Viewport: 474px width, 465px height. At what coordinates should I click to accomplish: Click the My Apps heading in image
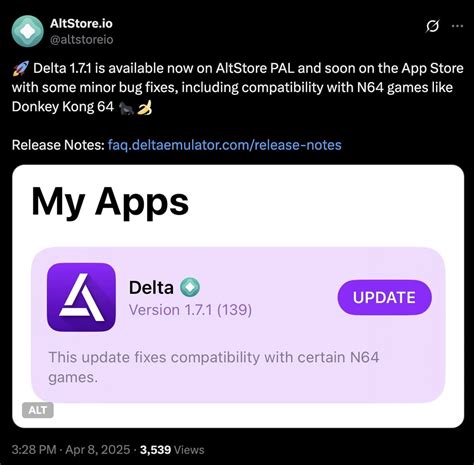point(110,203)
